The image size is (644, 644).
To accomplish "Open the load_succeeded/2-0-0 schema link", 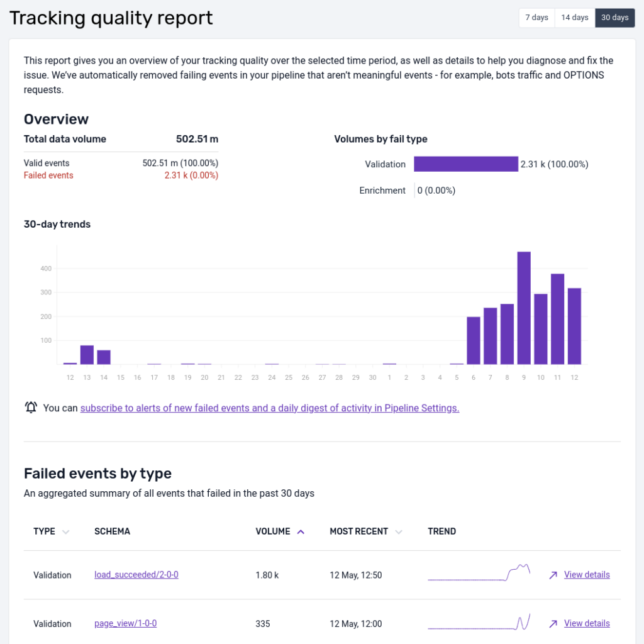I will coord(136,575).
